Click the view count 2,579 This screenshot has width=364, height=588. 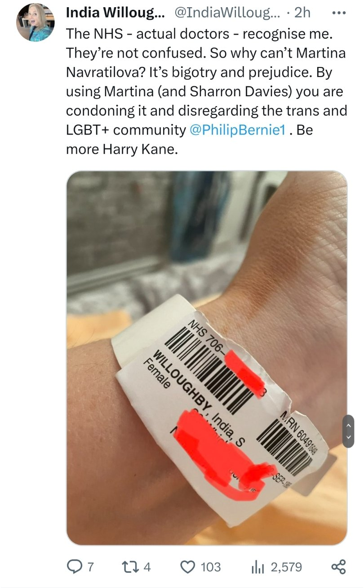point(287,567)
